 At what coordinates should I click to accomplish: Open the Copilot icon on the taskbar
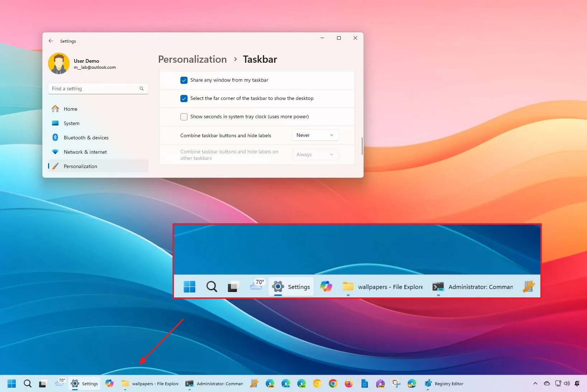pos(109,383)
